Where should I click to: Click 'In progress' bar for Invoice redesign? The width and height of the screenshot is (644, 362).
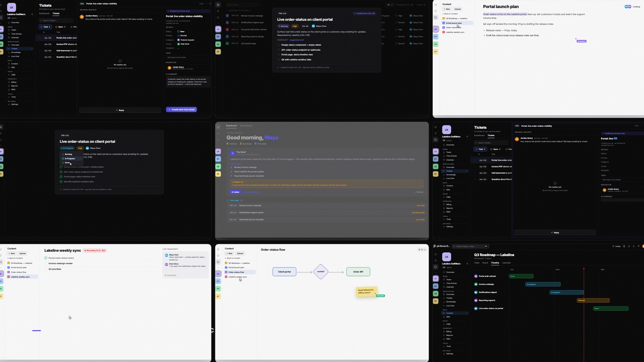(543, 284)
